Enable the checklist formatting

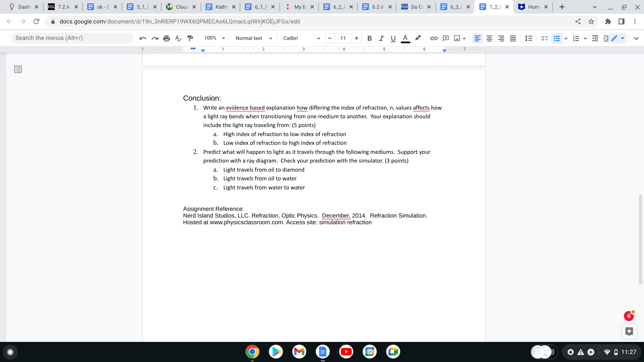pyautogui.click(x=544, y=38)
